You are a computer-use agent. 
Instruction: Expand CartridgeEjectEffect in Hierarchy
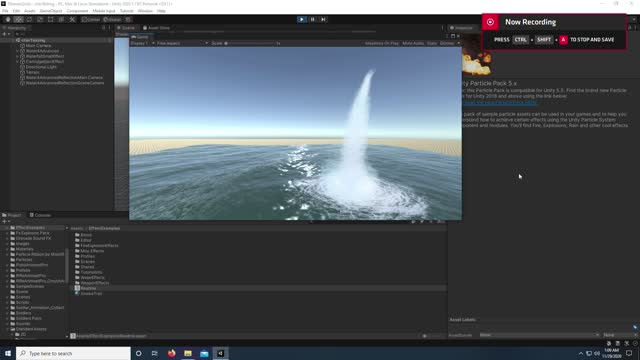point(17,62)
